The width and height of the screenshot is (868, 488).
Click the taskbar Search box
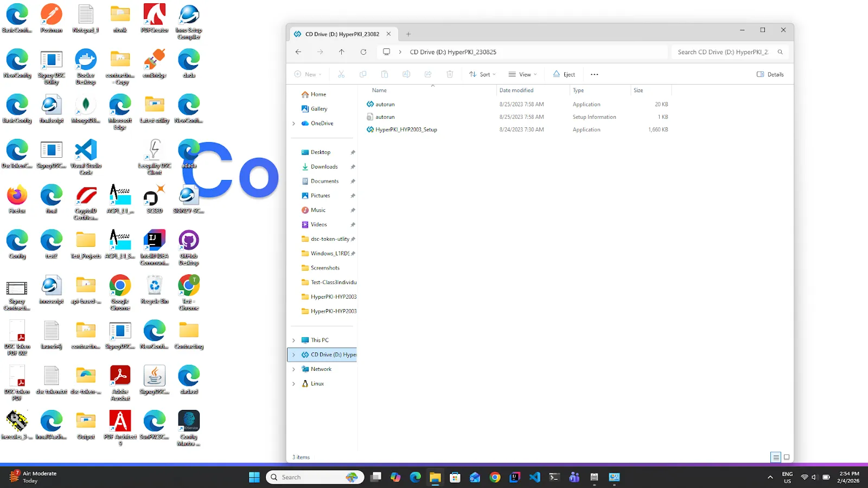[x=315, y=477]
